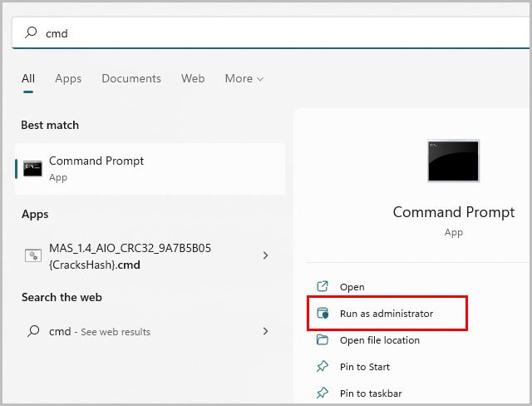
Task: Click the large Command Prompt preview thumbnail
Action: 453,161
